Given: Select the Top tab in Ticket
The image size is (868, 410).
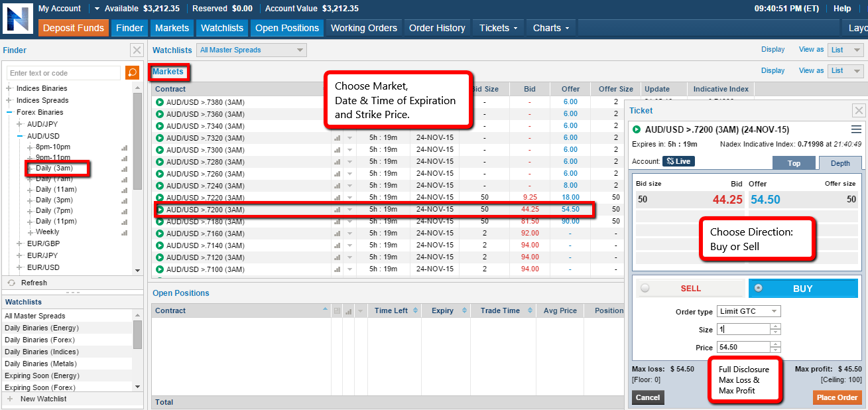Looking at the screenshot, I should tap(794, 163).
